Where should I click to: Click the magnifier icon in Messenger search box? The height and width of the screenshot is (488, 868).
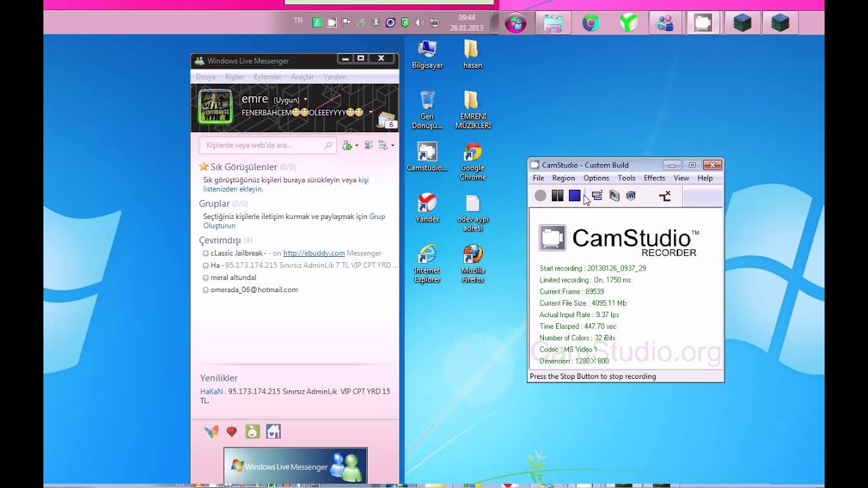(x=328, y=145)
